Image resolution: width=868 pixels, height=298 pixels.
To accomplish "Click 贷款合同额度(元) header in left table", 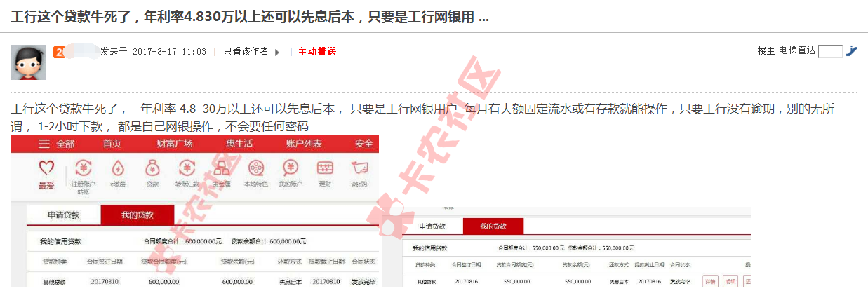I will 163,262.
